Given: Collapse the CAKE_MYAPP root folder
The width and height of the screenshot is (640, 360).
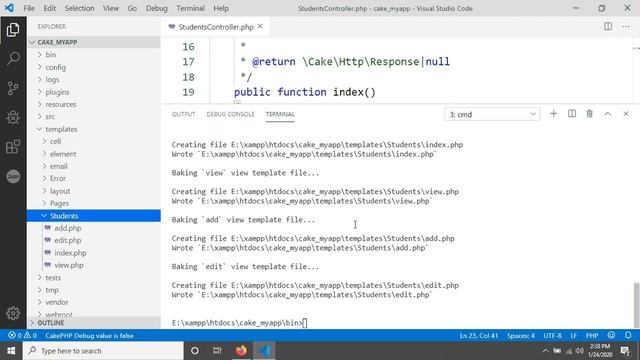Looking at the screenshot, I should click(x=93, y=42).
